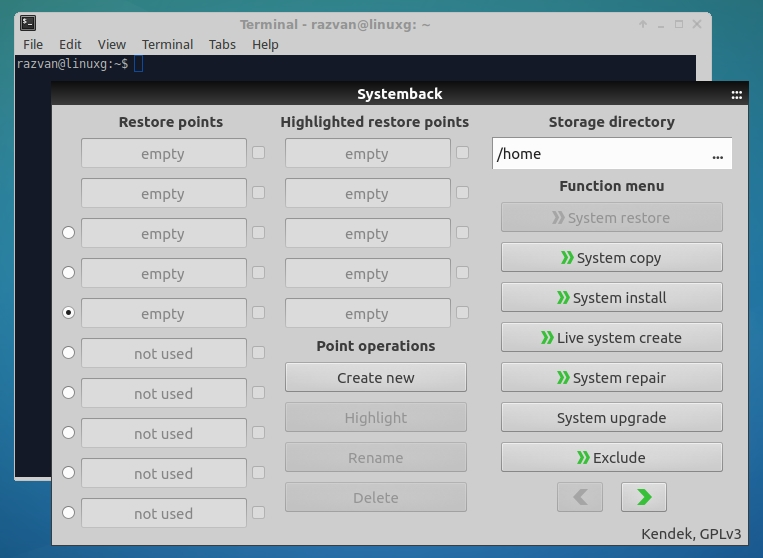The image size is (763, 558).
Task: Click the 'Storage directory' heading
Action: click(x=612, y=122)
